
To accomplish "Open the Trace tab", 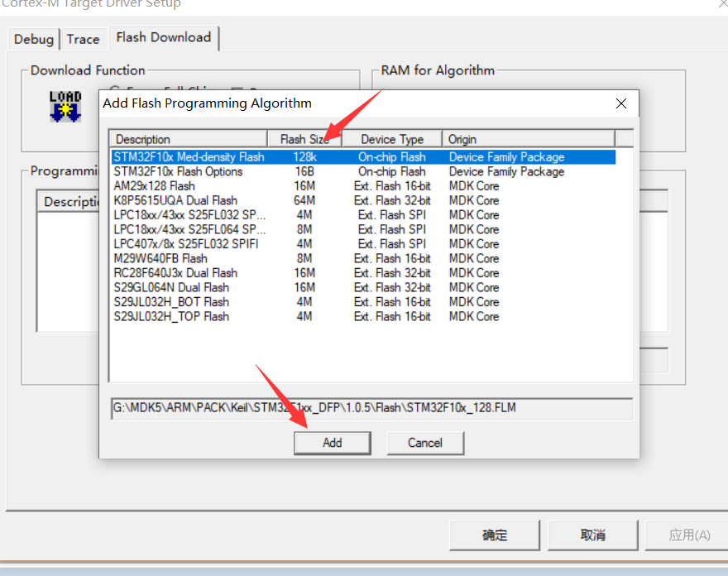I will pos(83,39).
